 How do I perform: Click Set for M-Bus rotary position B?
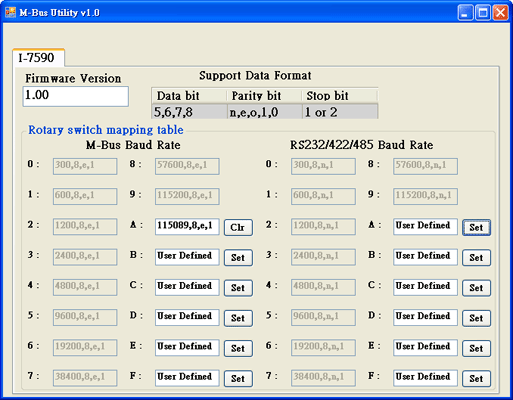(x=238, y=258)
